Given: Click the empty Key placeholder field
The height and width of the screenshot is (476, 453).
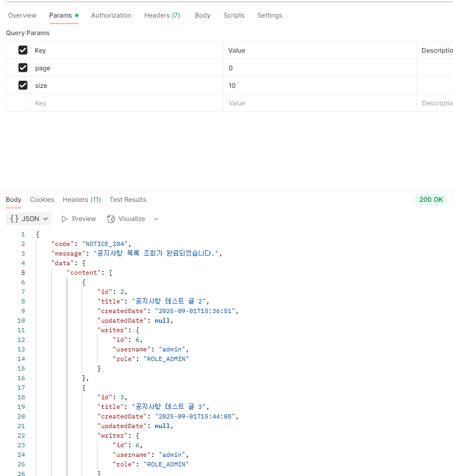Looking at the screenshot, I should [127, 103].
